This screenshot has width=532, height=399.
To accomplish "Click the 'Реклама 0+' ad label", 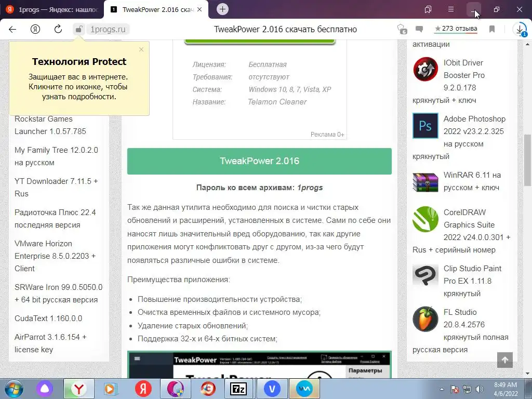I will click(327, 135).
